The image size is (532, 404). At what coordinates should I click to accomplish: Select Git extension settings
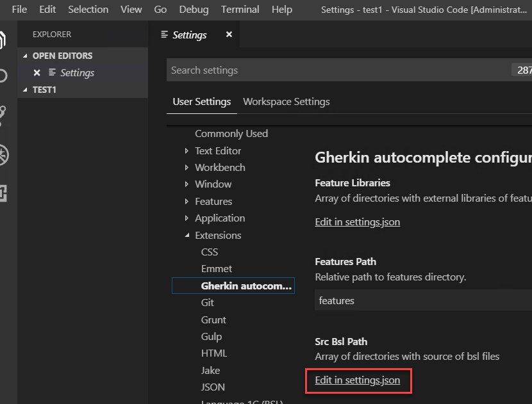pos(207,303)
